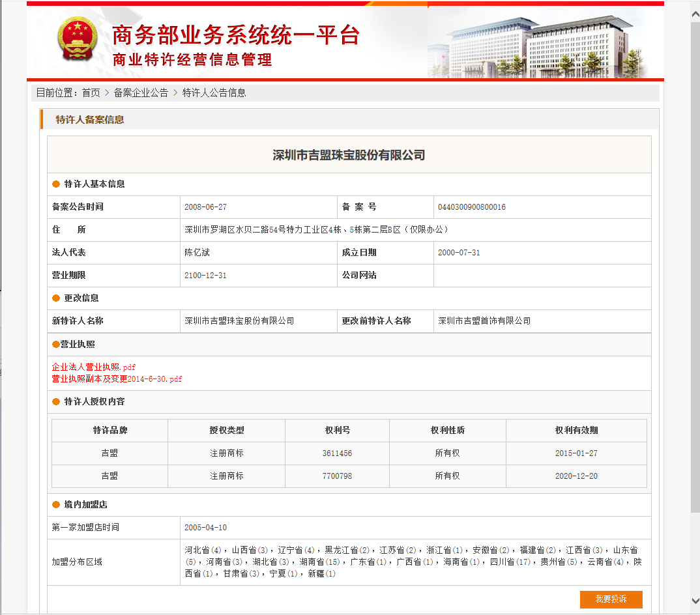Click the 特许人备案信息 section tab header
Screen dimensions: 700x615
(89, 120)
